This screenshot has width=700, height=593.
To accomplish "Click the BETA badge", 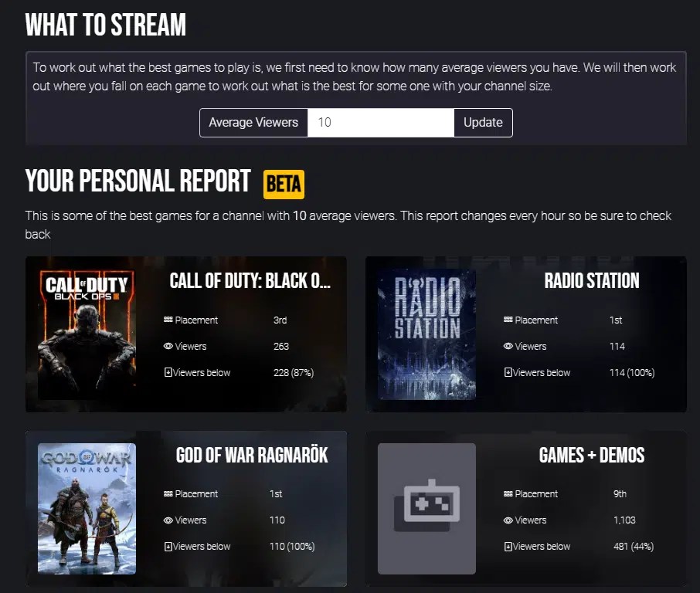I will tap(283, 184).
